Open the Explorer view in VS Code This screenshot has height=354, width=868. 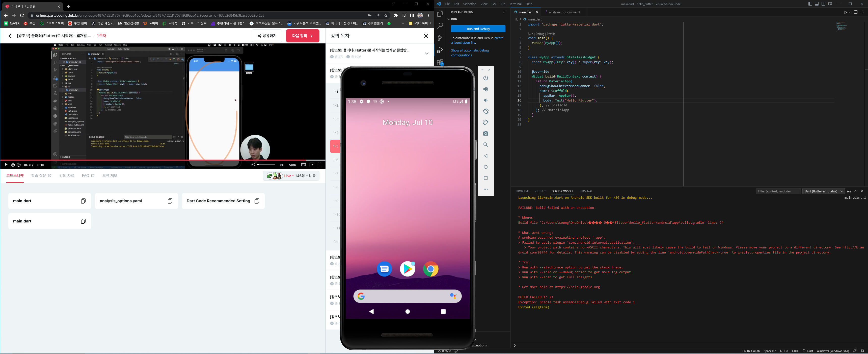pos(440,13)
